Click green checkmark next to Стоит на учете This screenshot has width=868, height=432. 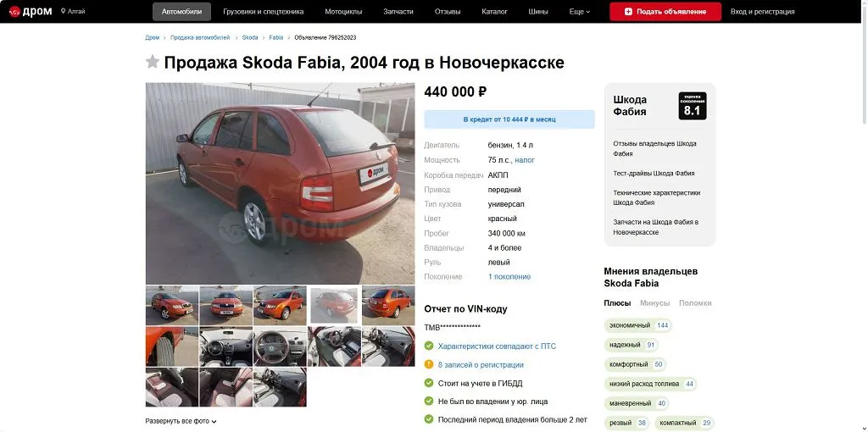coord(428,383)
